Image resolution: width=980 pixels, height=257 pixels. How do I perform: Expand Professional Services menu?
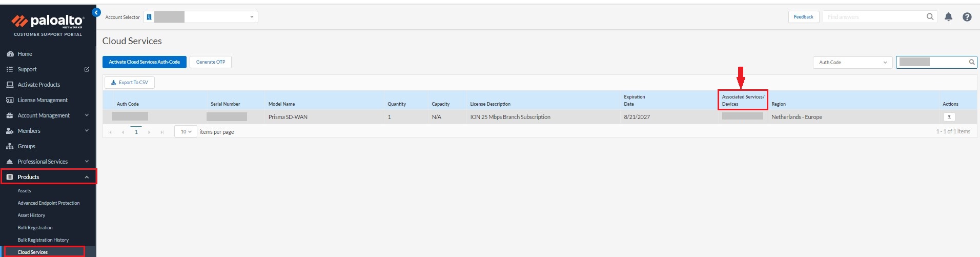click(48, 162)
